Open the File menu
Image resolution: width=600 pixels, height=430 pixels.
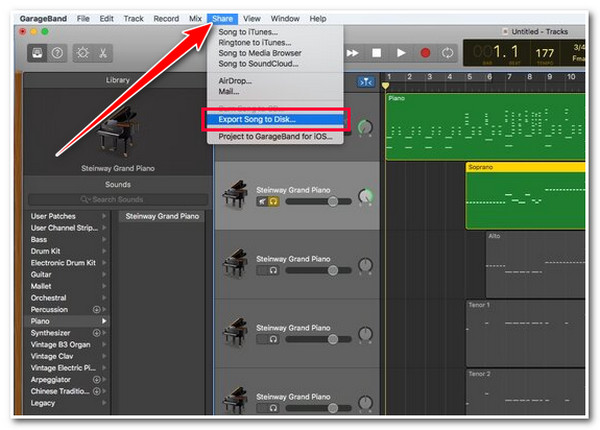click(x=83, y=18)
